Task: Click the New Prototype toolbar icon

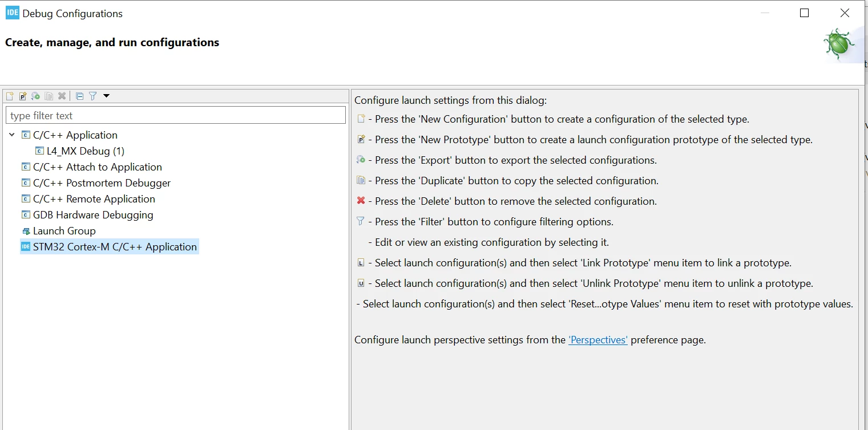Action: pyautogui.click(x=23, y=96)
